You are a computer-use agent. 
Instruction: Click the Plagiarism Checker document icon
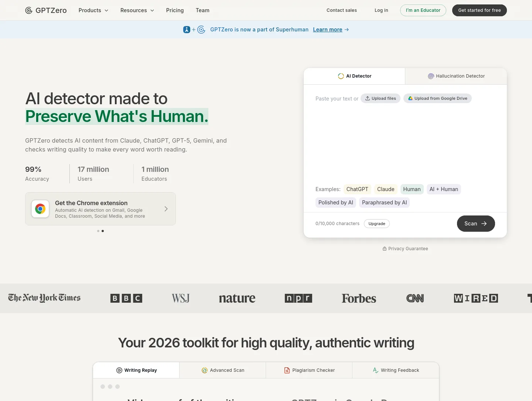pos(287,370)
